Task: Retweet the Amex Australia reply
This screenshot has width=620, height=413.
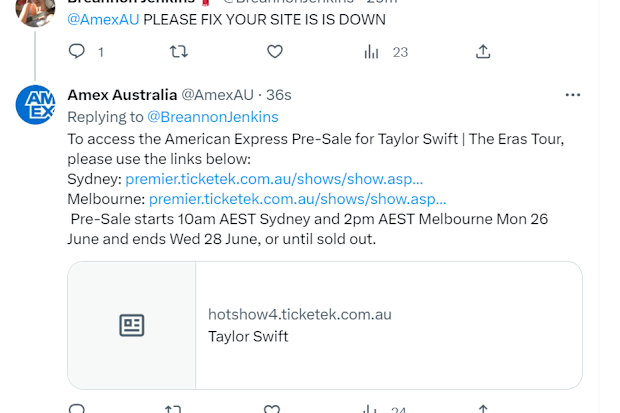Action: pos(173,409)
